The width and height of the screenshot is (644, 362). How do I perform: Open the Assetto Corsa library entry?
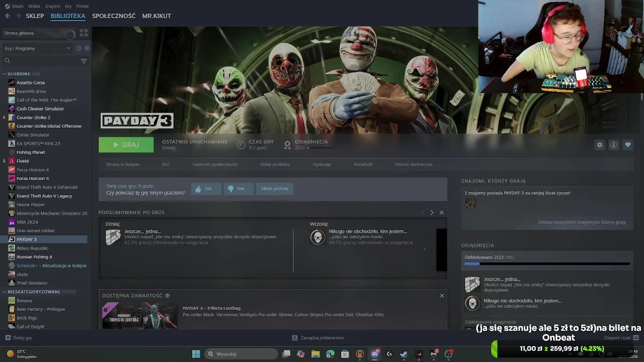(x=31, y=82)
